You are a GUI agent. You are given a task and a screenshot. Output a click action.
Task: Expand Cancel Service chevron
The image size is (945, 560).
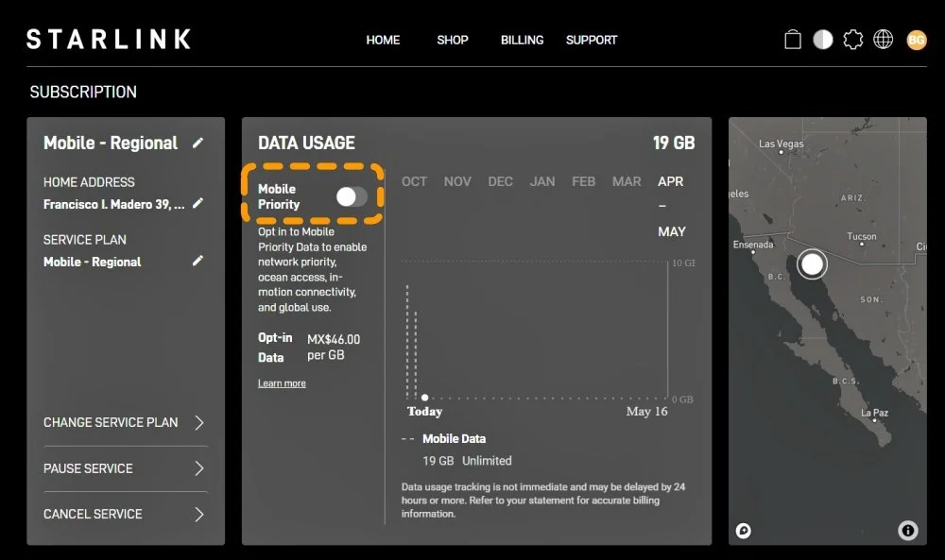pos(199,515)
